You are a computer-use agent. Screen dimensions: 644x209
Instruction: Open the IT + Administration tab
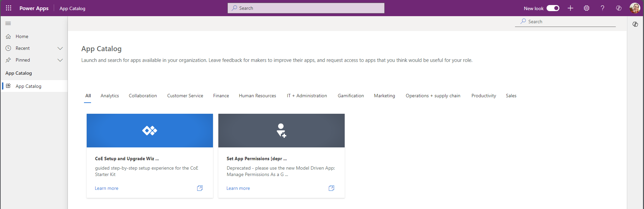tap(307, 96)
